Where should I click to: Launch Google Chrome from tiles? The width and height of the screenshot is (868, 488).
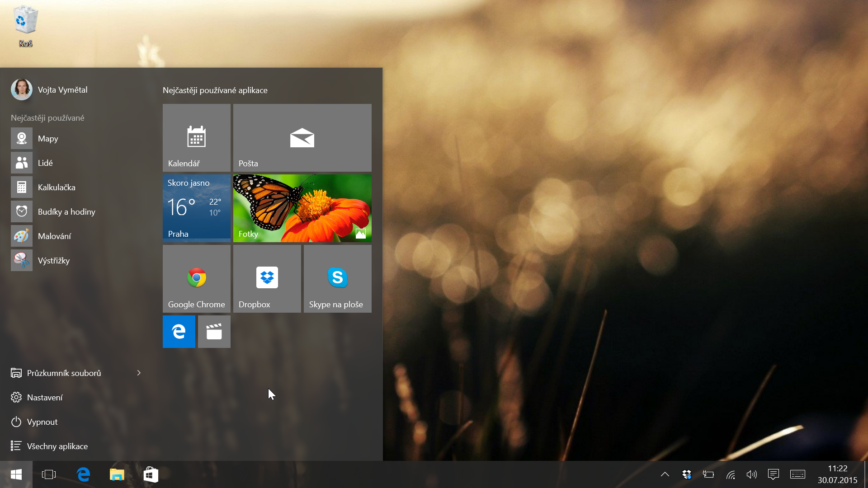click(x=196, y=278)
